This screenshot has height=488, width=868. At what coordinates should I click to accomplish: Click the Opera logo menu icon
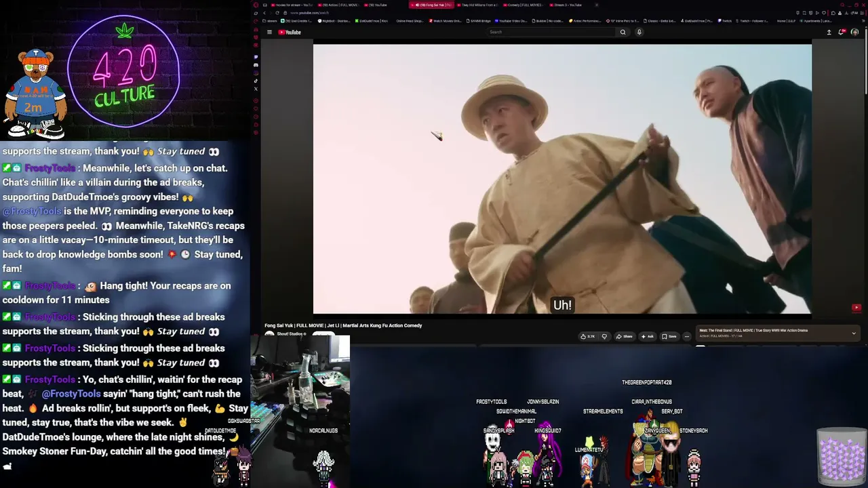[x=256, y=5]
